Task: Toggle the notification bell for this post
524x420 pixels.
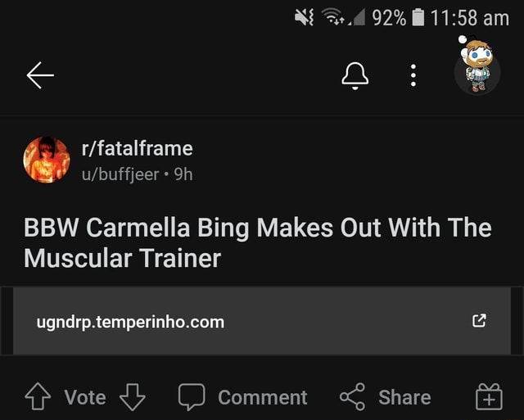Action: pyautogui.click(x=355, y=76)
